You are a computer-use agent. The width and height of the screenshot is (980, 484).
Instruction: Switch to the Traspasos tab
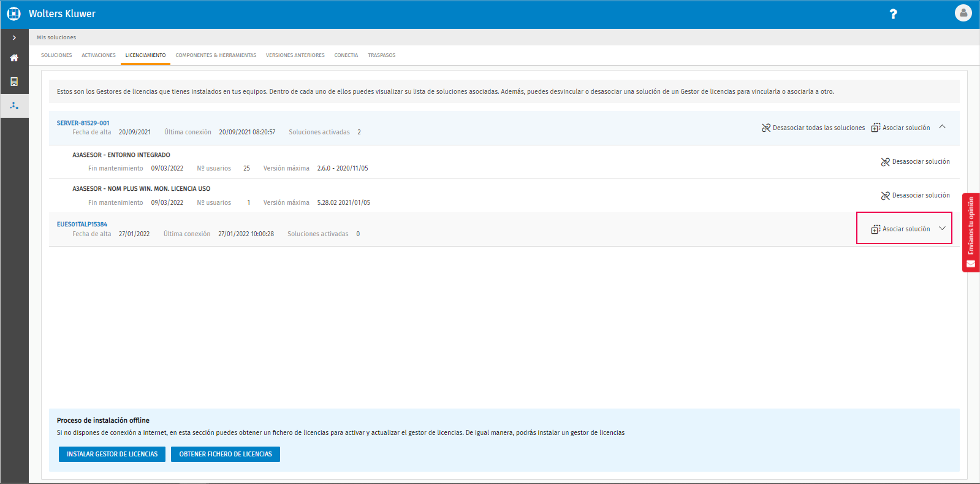point(381,55)
